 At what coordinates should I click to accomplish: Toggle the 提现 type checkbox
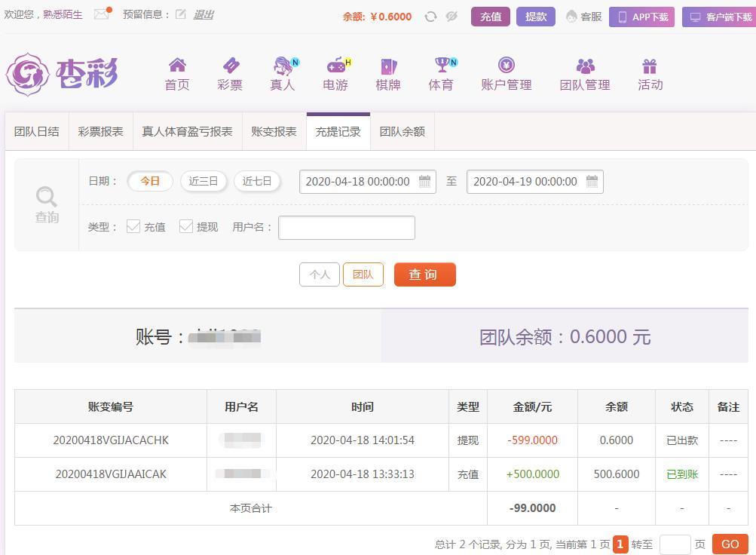pyautogui.click(x=185, y=226)
